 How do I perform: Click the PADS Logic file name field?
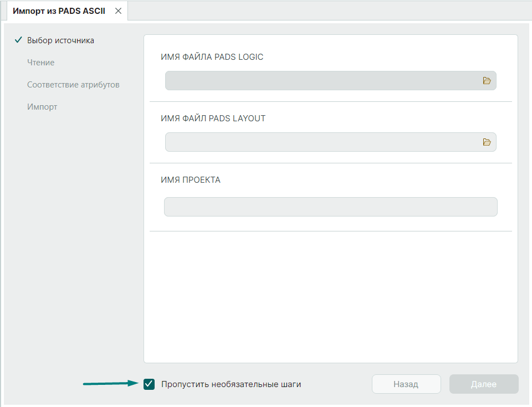pos(321,81)
